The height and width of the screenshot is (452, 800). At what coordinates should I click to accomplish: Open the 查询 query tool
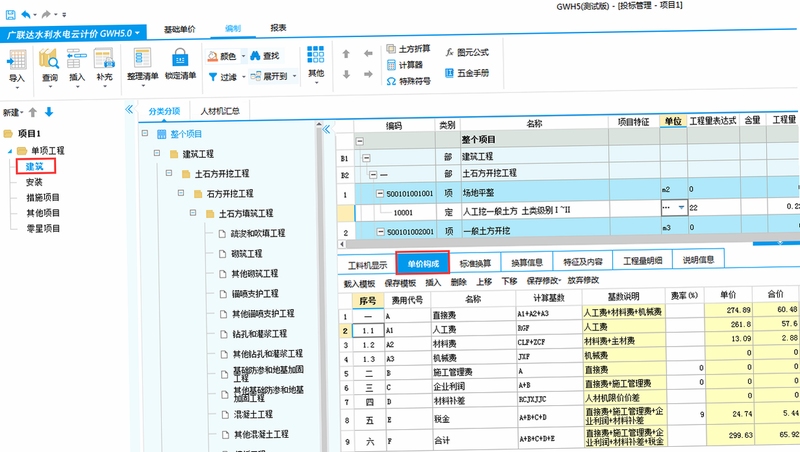pos(49,68)
